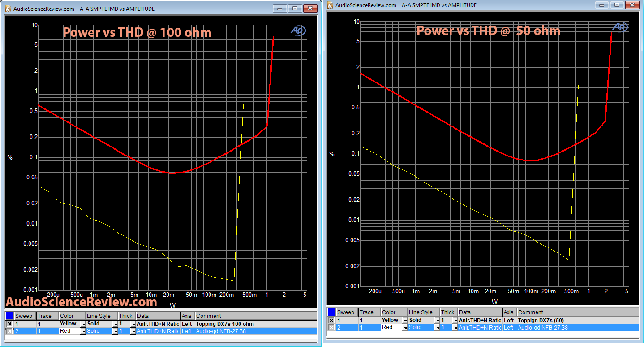The image size is (644, 347).
Task: Click the Data column header in the 50 ohm window
Action: 480,312
